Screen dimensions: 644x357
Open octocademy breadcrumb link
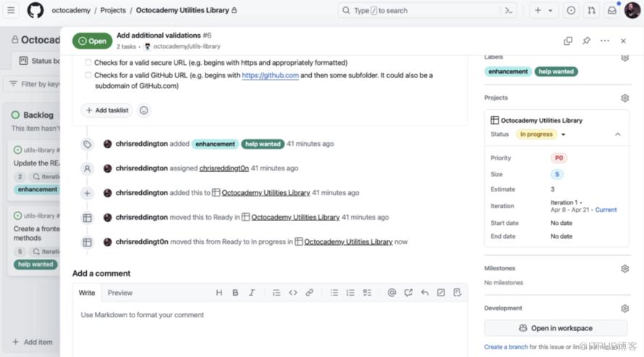click(71, 10)
